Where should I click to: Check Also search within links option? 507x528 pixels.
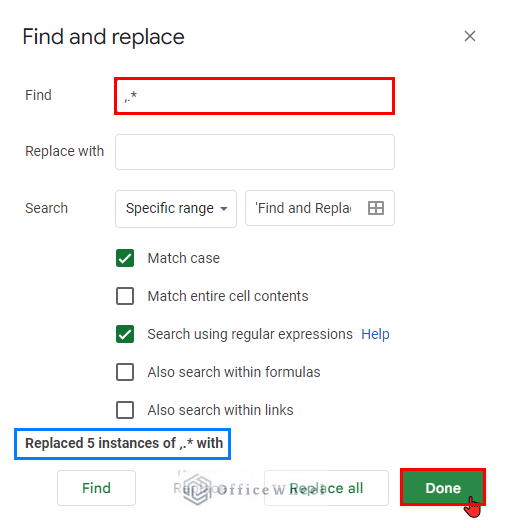pos(125,410)
